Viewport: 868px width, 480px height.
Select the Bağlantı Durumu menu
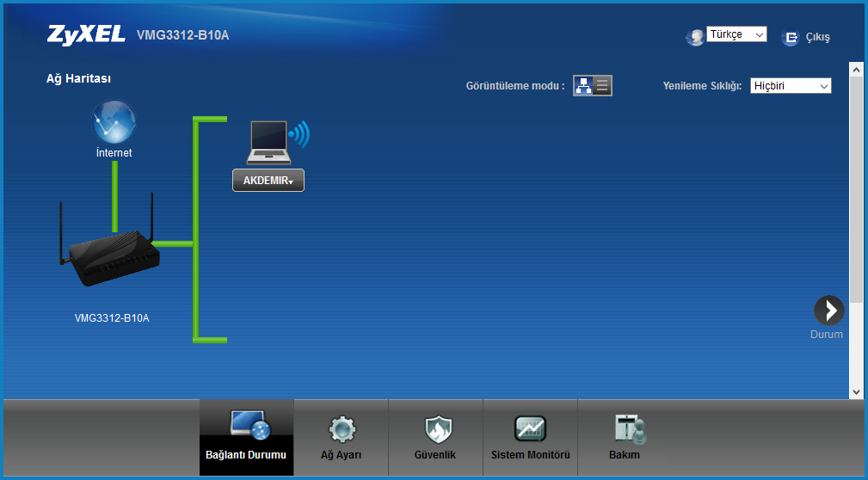coord(246,438)
